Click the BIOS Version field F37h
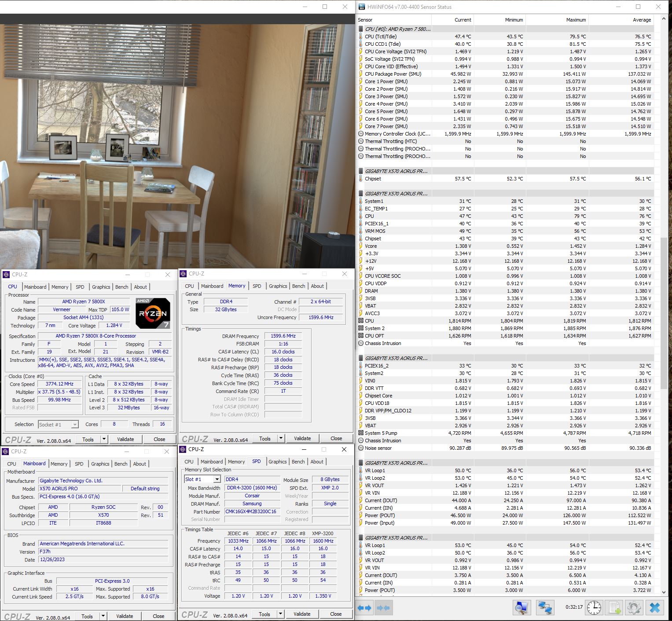The image size is (672, 621). point(103,551)
